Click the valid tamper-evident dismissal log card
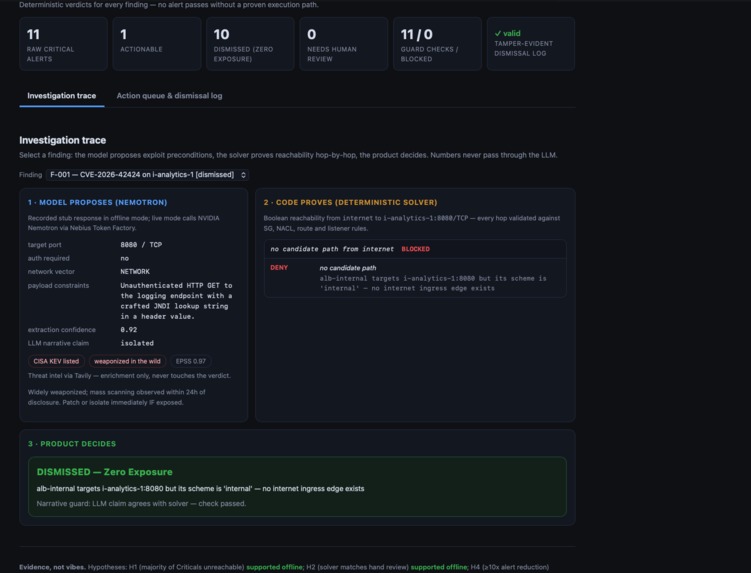The height and width of the screenshot is (573, 751). pos(531,44)
